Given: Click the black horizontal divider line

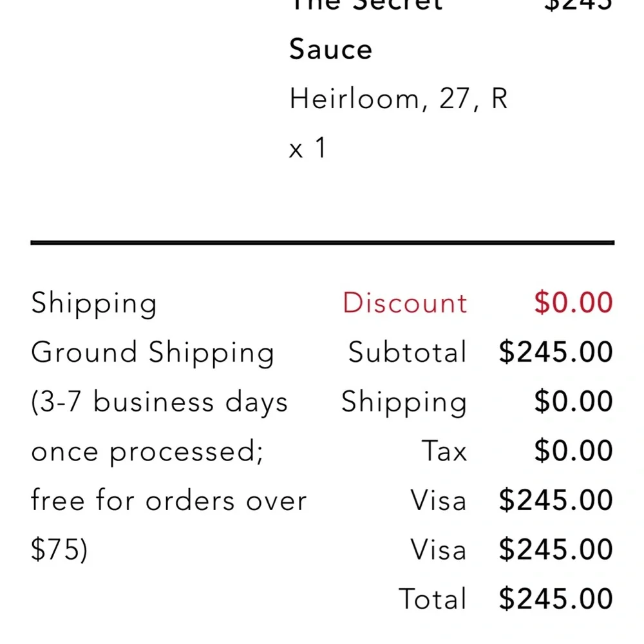Looking at the screenshot, I should (x=322, y=243).
